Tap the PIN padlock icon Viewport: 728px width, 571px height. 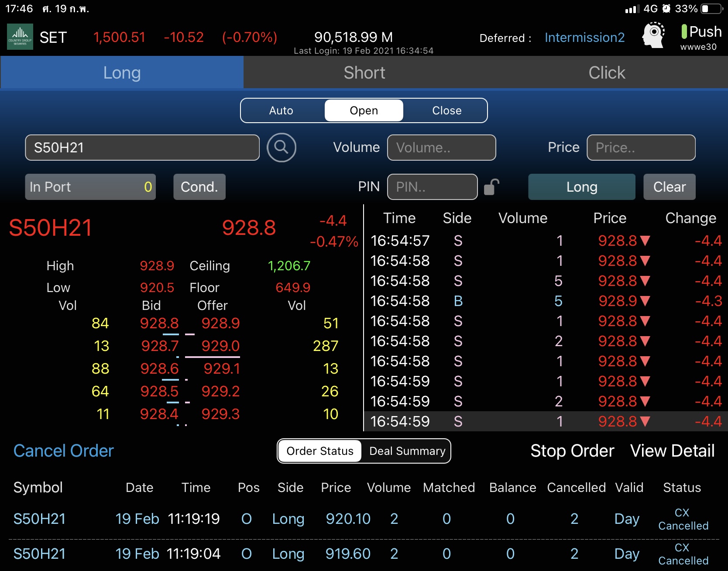point(491,187)
